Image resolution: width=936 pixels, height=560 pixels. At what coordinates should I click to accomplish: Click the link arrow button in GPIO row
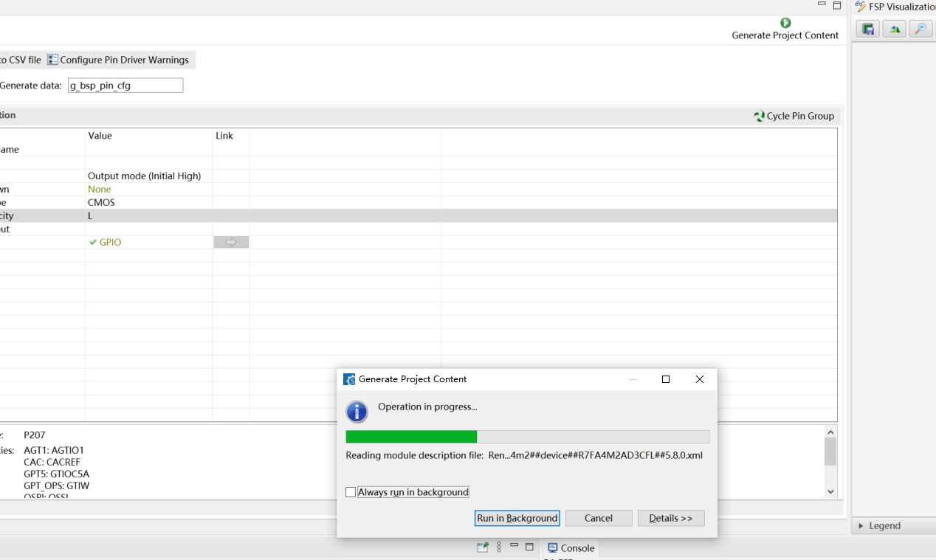[x=231, y=242]
